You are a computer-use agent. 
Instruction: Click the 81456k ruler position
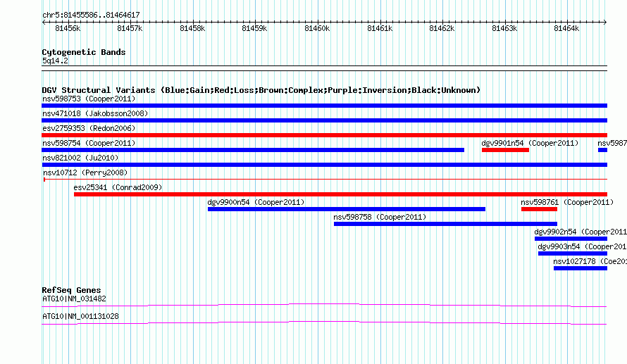pyautogui.click(x=68, y=28)
